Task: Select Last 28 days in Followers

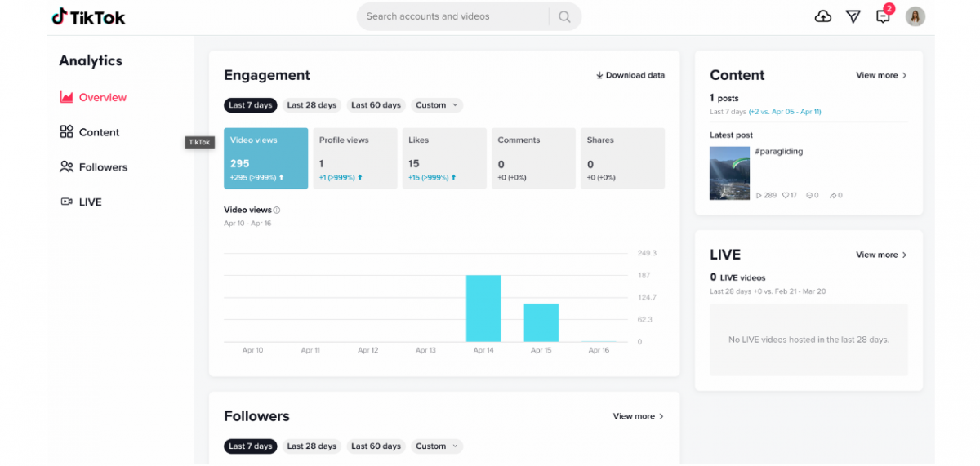Action: click(x=312, y=446)
